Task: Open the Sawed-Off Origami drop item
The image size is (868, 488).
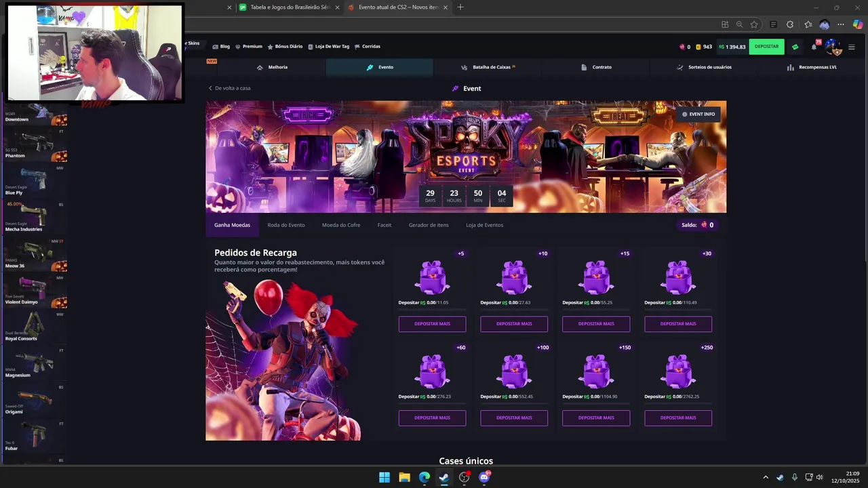Action: click(35, 400)
